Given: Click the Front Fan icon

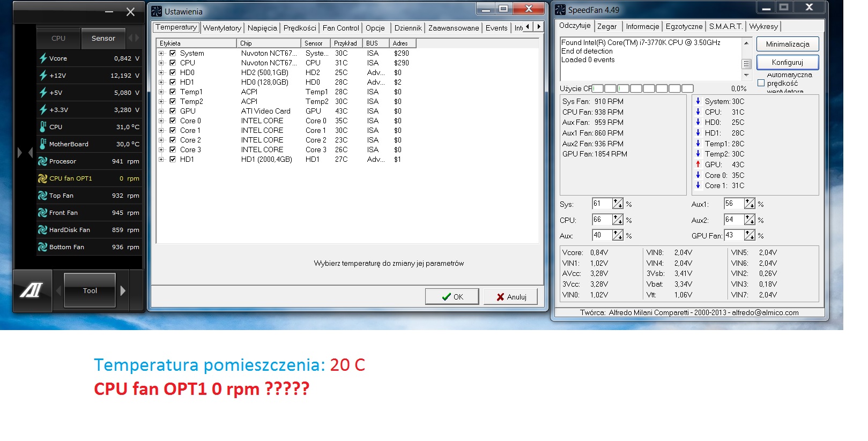Looking at the screenshot, I should (x=43, y=213).
